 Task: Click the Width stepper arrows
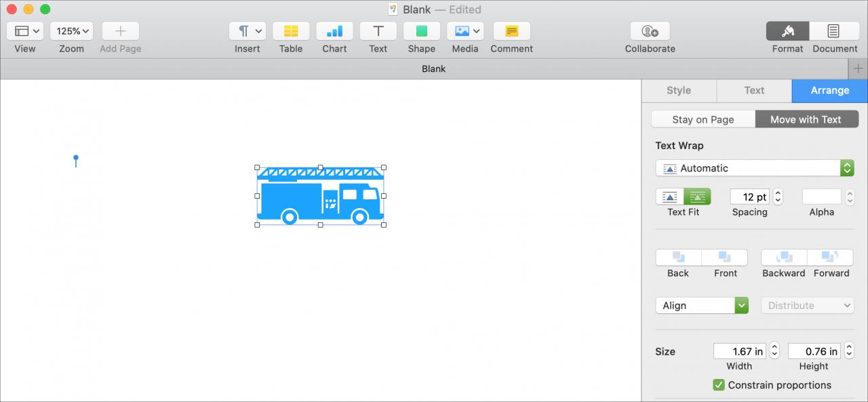pos(774,351)
